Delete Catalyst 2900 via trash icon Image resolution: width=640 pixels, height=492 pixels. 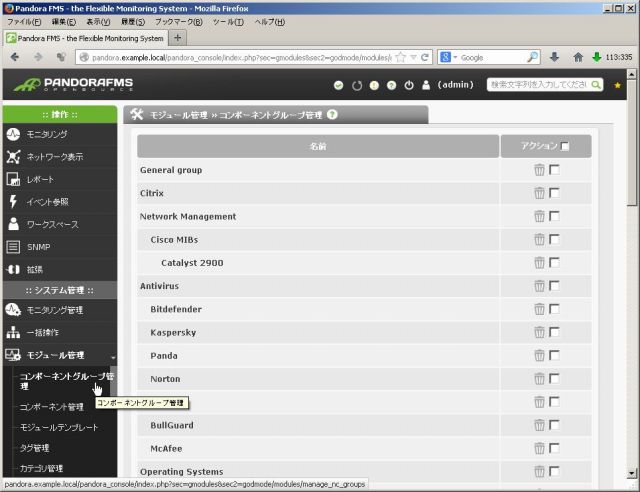[539, 263]
